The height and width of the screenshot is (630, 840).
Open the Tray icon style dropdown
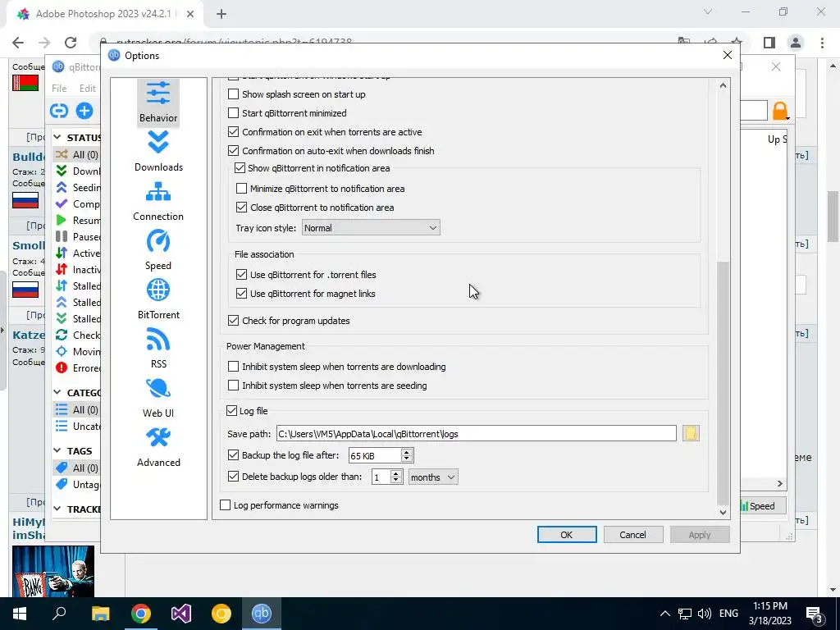(x=371, y=228)
